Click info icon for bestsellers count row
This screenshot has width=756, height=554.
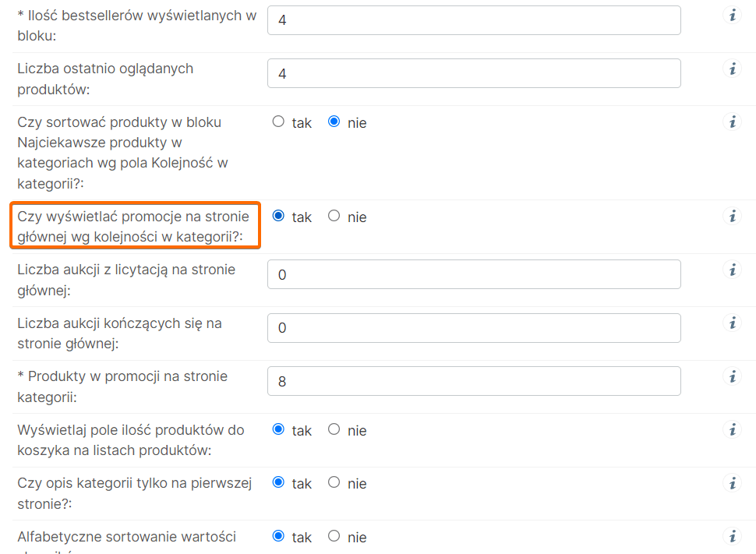(x=732, y=16)
